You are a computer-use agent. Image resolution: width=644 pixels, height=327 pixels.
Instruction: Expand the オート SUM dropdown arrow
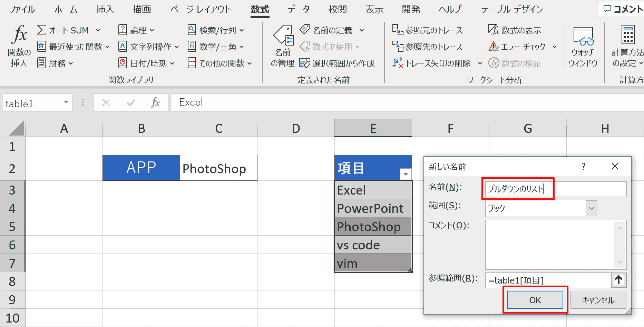click(x=98, y=30)
